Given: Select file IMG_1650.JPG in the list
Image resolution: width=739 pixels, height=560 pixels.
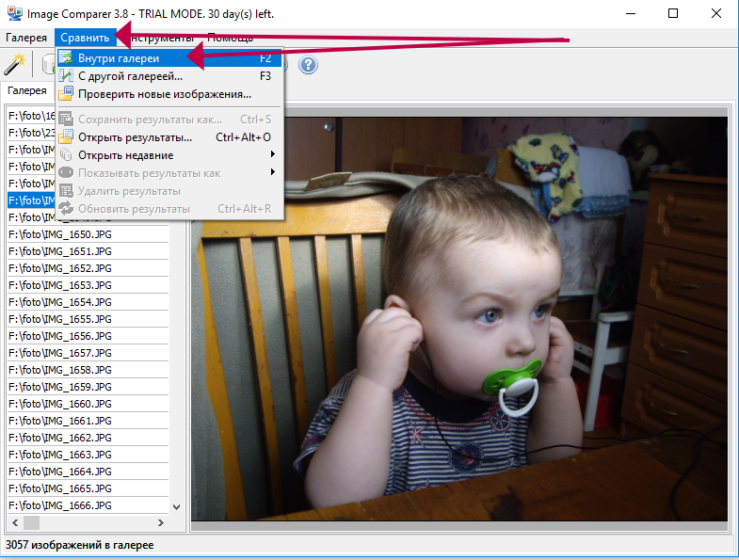Looking at the screenshot, I should (x=61, y=234).
